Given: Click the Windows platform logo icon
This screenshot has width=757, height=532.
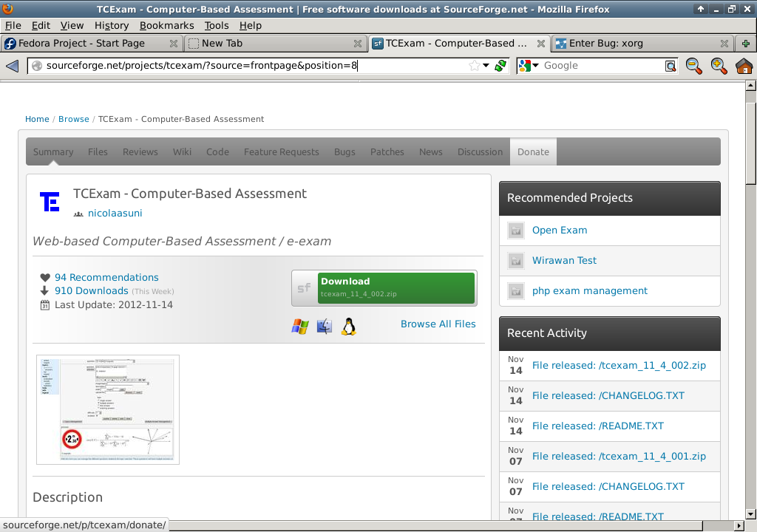Looking at the screenshot, I should [x=300, y=327].
